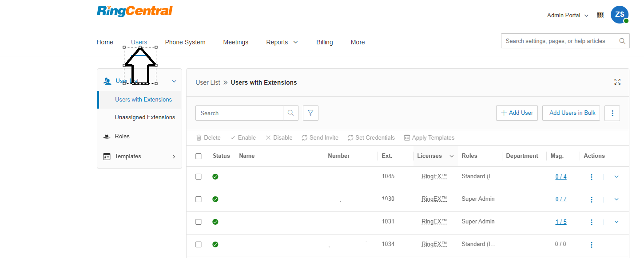This screenshot has width=644, height=258.
Task: Open the apps grid icon
Action: click(x=600, y=15)
